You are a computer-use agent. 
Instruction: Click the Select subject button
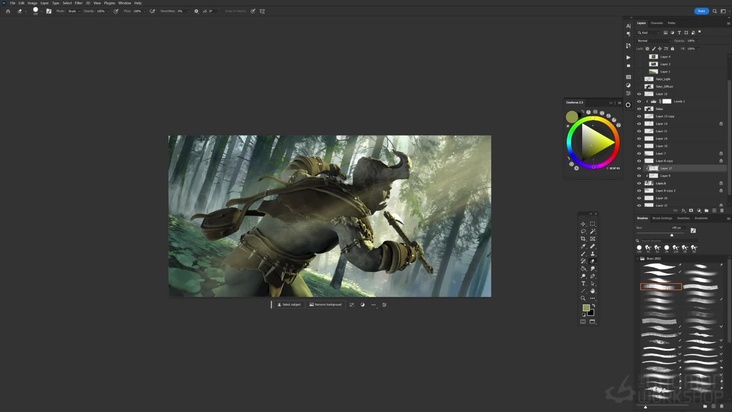(289, 305)
